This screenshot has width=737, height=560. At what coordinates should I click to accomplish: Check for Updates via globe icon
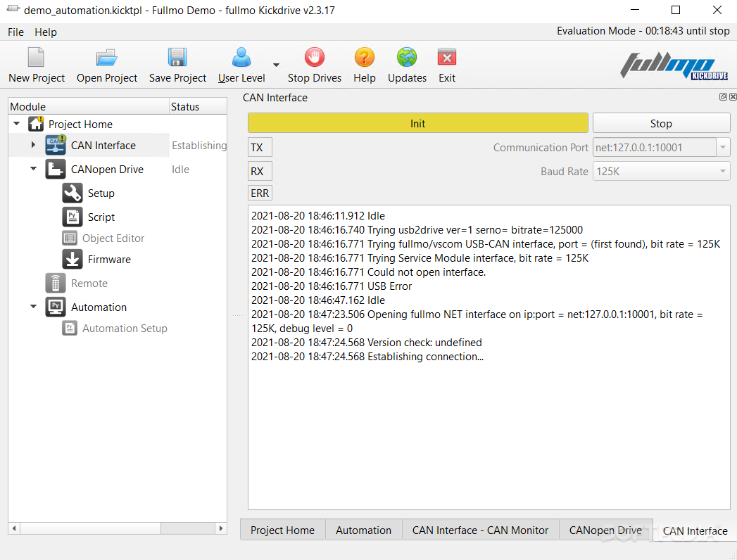(407, 58)
